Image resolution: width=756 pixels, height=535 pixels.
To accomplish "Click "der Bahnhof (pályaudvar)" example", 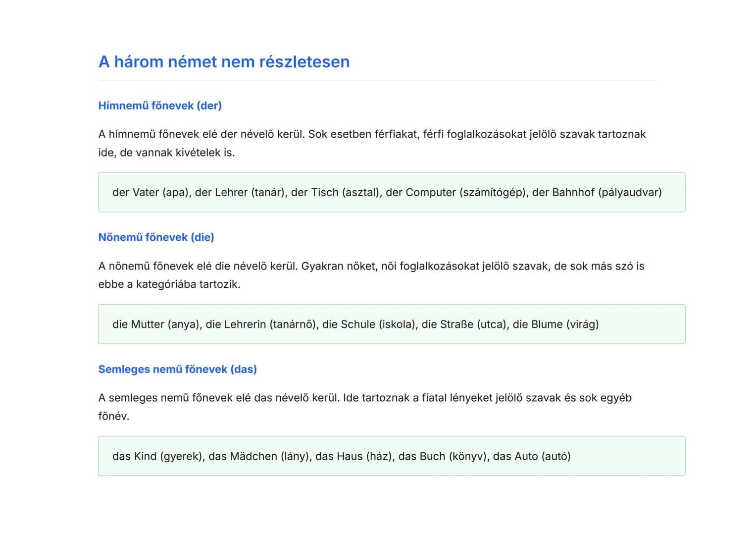I will tap(597, 192).
